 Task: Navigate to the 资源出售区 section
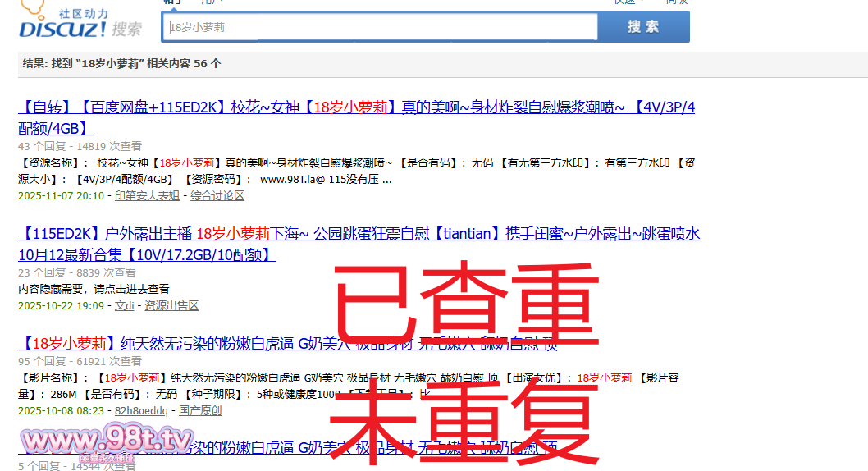pos(171,306)
